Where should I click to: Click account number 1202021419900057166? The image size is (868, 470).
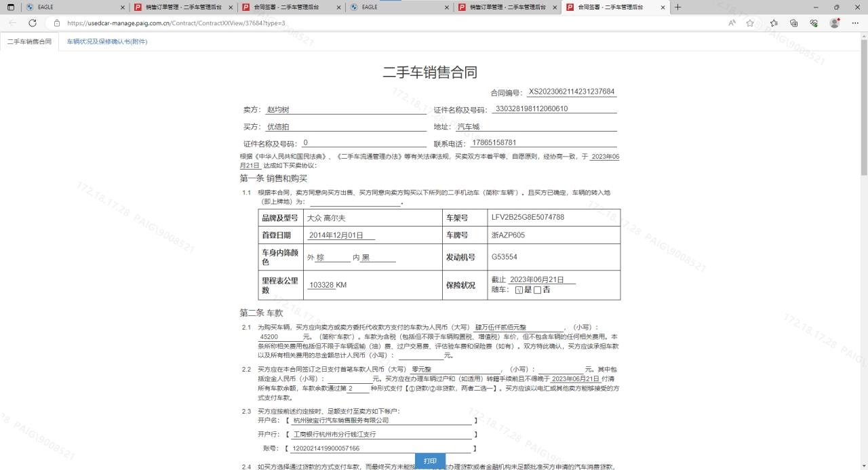coord(325,448)
